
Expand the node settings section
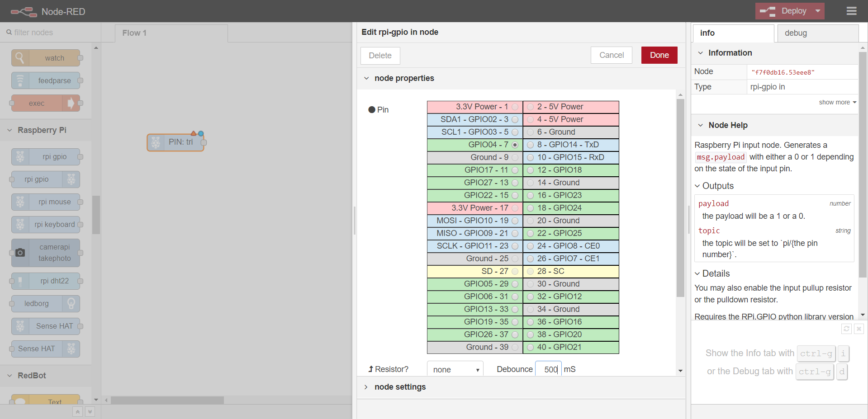pyautogui.click(x=366, y=387)
